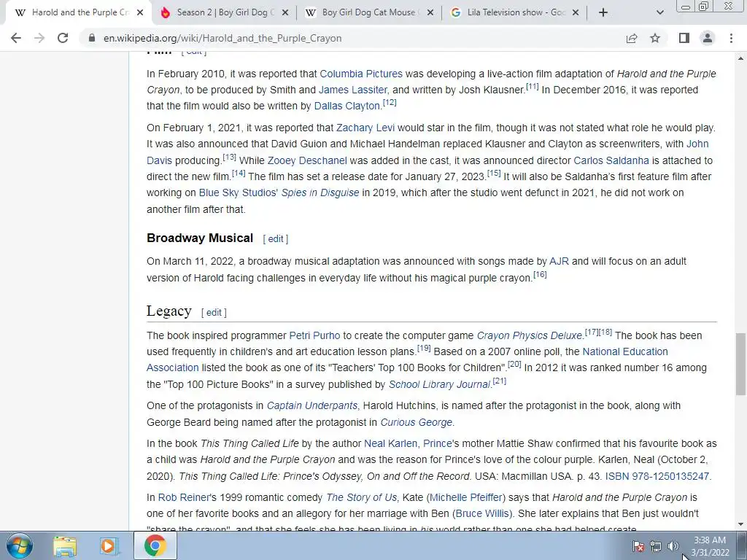Share this page icon in address bar

tap(632, 38)
